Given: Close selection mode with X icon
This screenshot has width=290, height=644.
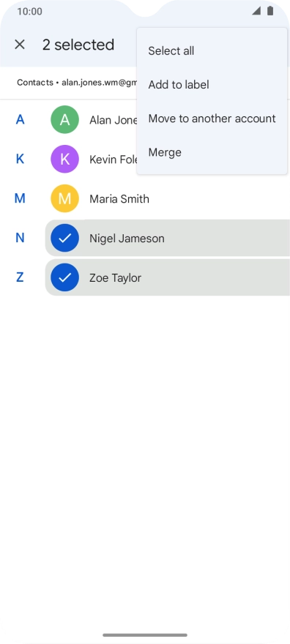Looking at the screenshot, I should pyautogui.click(x=20, y=45).
